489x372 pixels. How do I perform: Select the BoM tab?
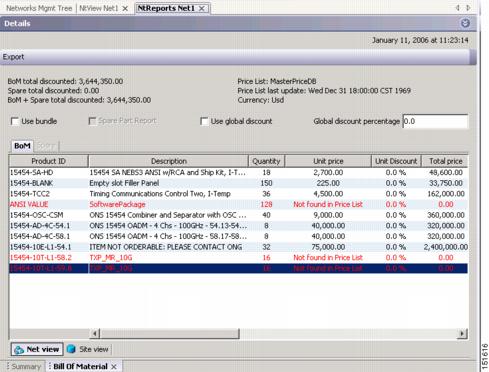22,146
